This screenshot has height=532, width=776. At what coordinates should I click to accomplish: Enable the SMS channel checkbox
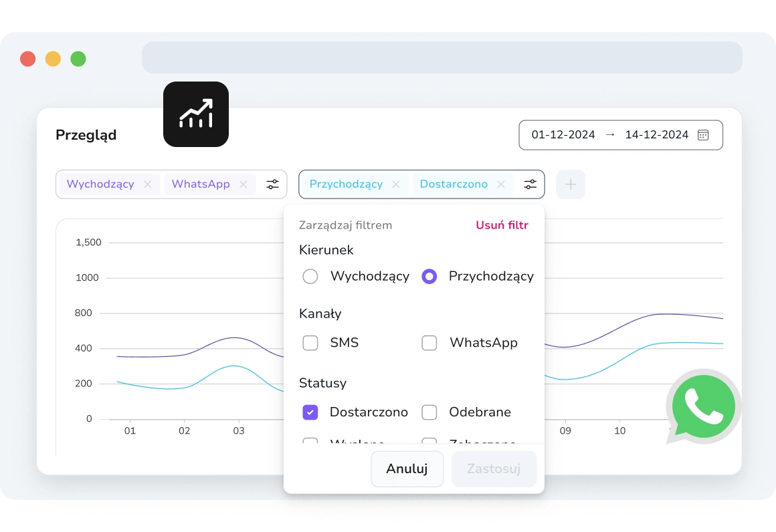[x=310, y=343]
